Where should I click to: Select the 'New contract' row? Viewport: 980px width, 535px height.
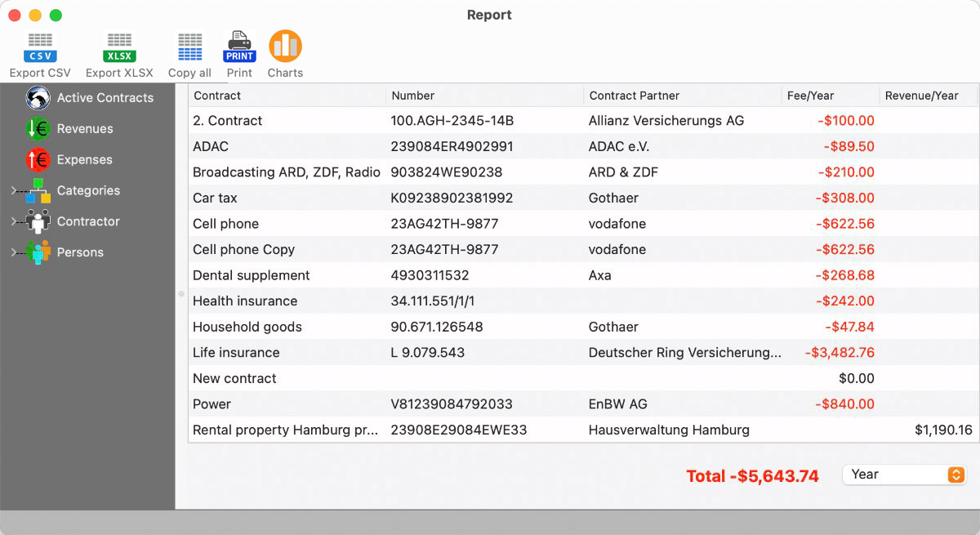[583, 379]
